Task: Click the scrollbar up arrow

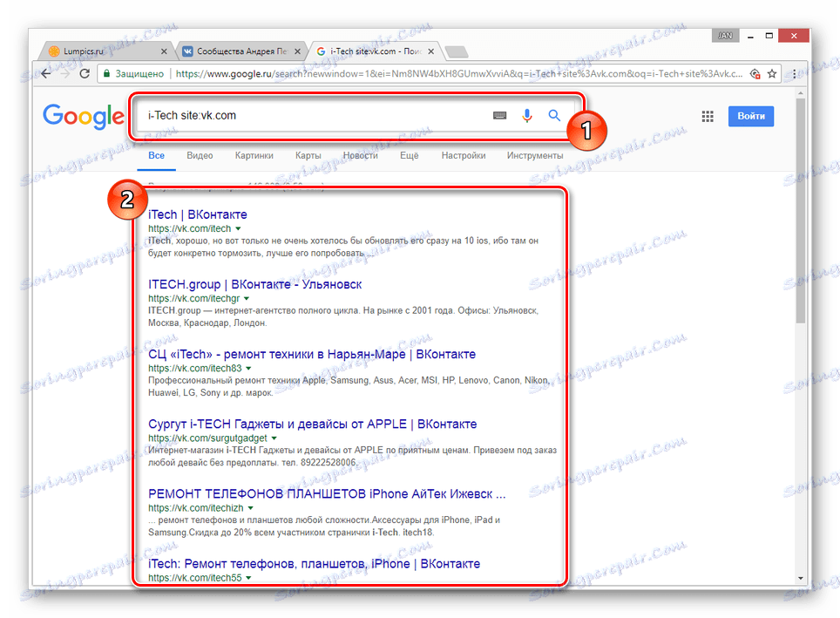Action: (x=801, y=93)
